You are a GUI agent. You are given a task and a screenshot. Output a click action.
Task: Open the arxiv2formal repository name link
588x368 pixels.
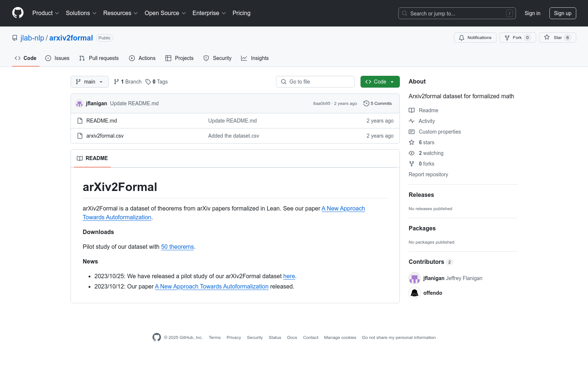pyautogui.click(x=71, y=38)
